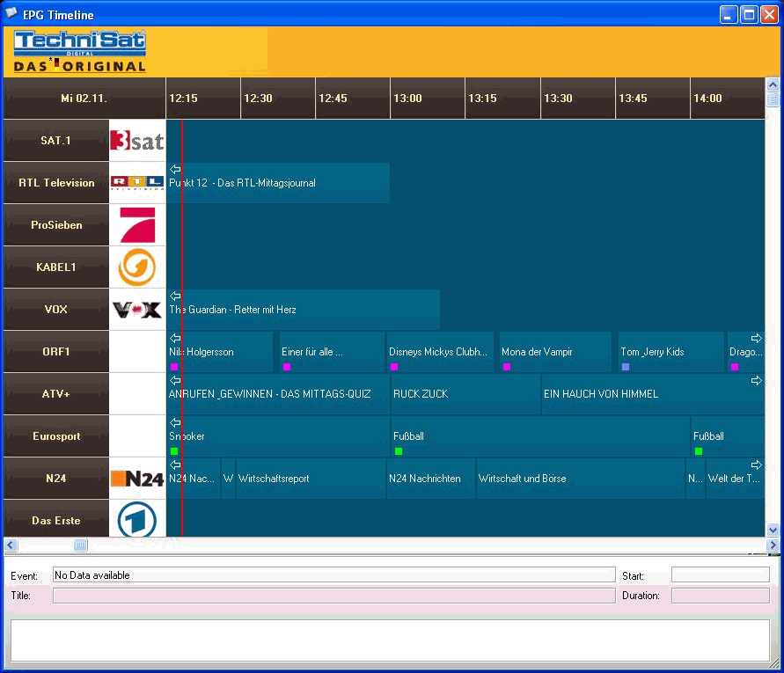Click the Title input field

point(334,596)
